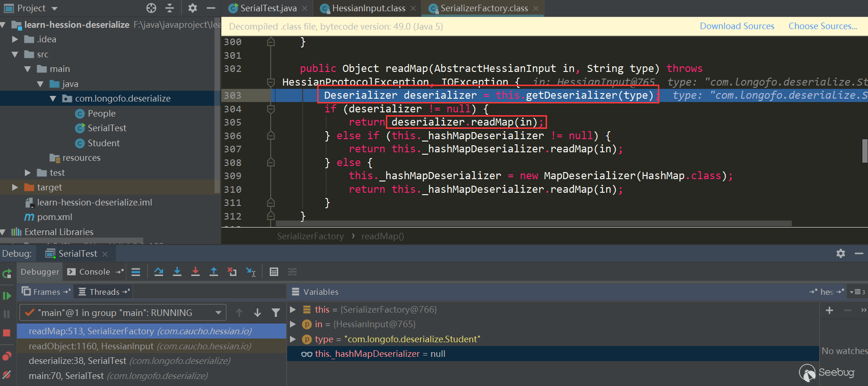Toggle mute breakpoints

7,375
